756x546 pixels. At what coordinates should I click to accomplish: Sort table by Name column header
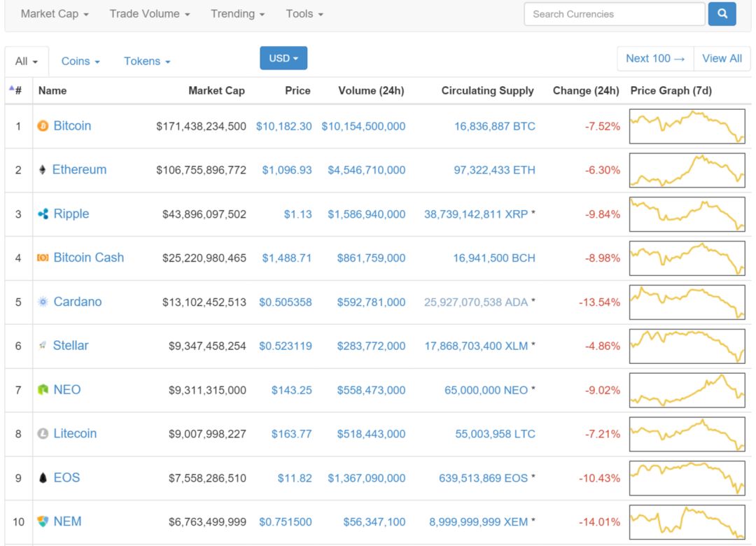coord(52,91)
